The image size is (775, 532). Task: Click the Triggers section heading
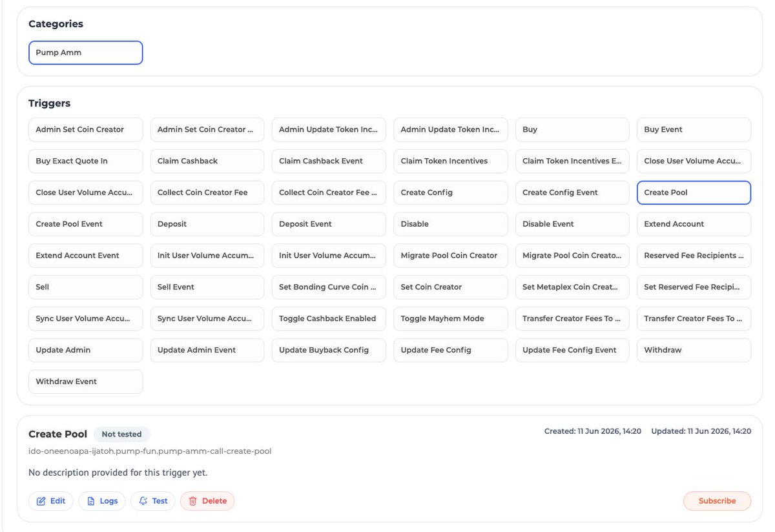coord(50,103)
